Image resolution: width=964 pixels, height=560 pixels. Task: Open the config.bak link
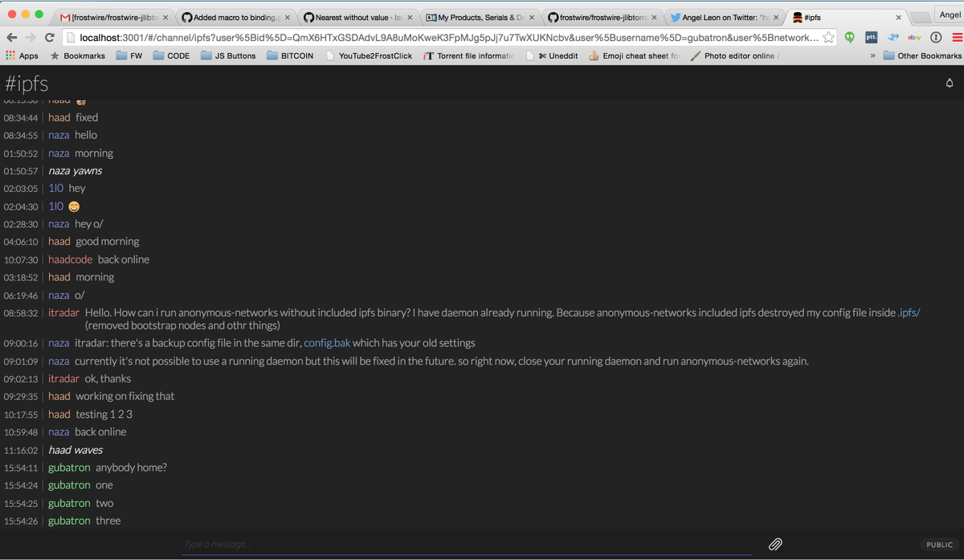point(327,343)
